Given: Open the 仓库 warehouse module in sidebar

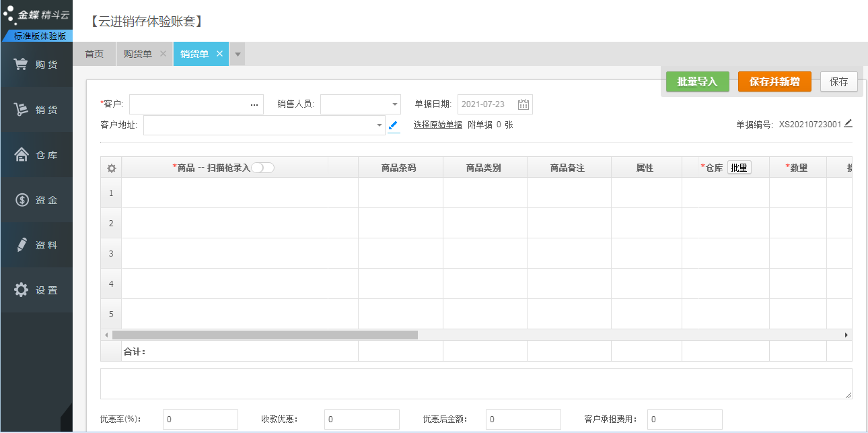Looking at the screenshot, I should pos(36,155).
